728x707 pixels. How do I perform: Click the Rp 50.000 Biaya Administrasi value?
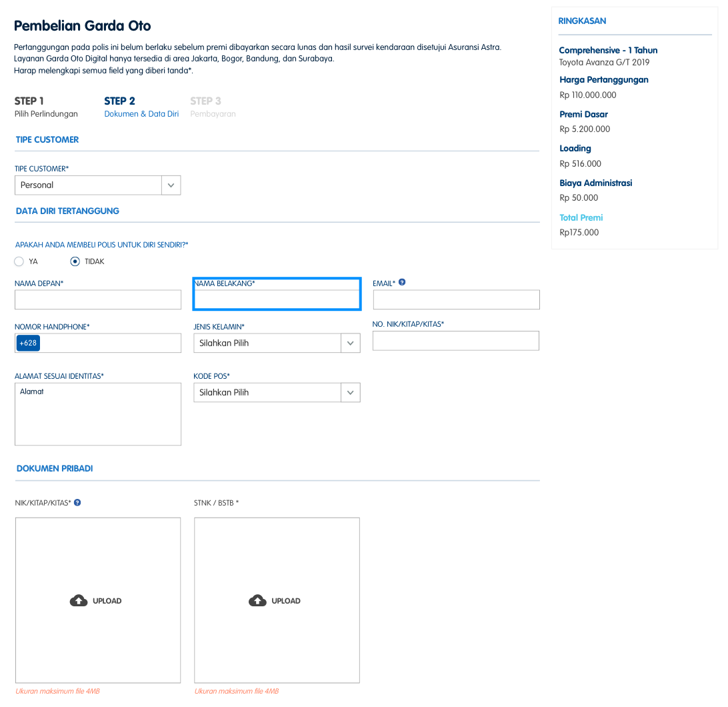[x=579, y=198]
